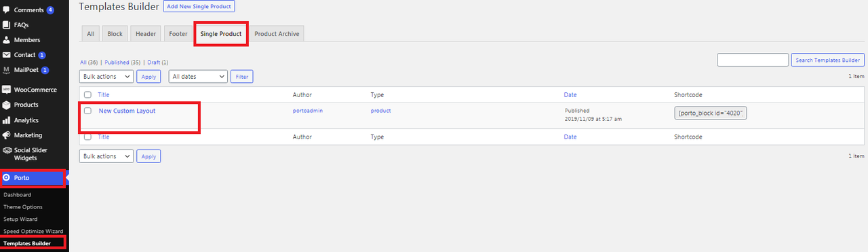Click the FAQs sidebar icon

6,25
